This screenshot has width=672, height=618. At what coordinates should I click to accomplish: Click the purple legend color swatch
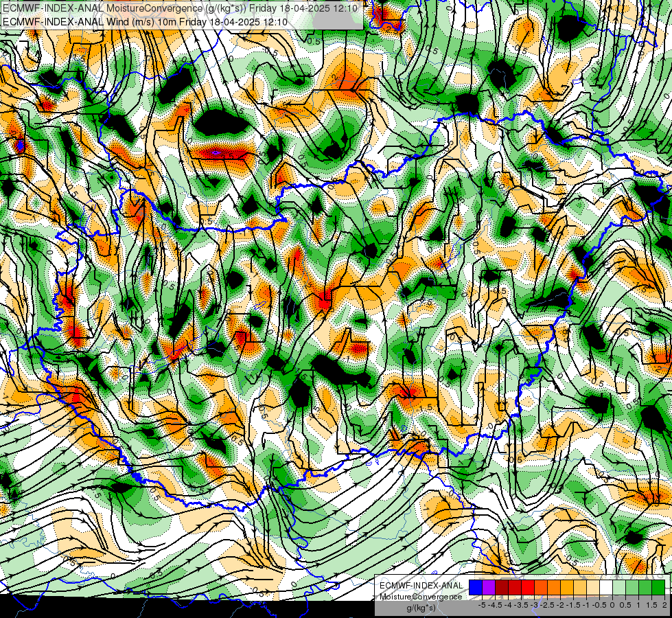point(489,587)
